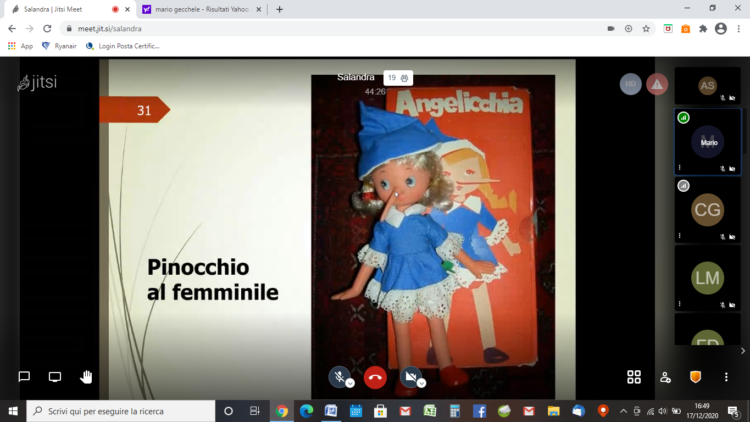Viewport: 750px width, 422px height.
Task: Select the Mario participant thumbnail
Action: point(707,142)
